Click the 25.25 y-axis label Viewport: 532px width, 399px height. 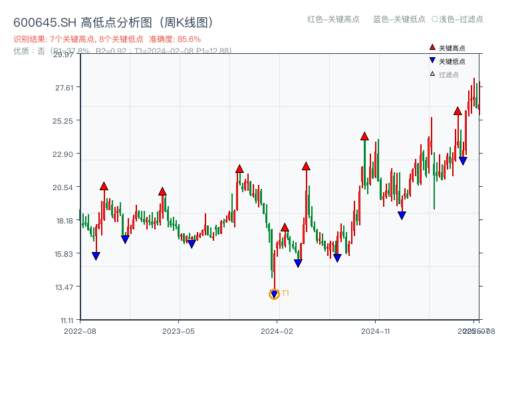click(63, 121)
